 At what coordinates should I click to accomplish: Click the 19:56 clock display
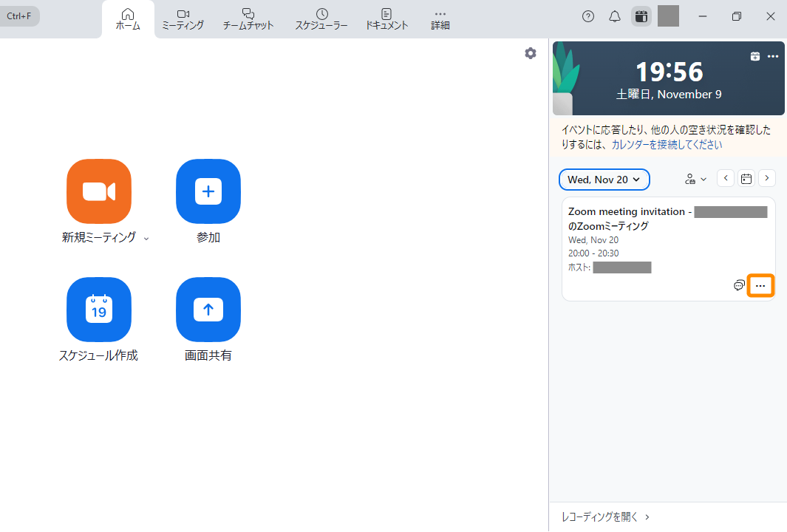pos(670,72)
